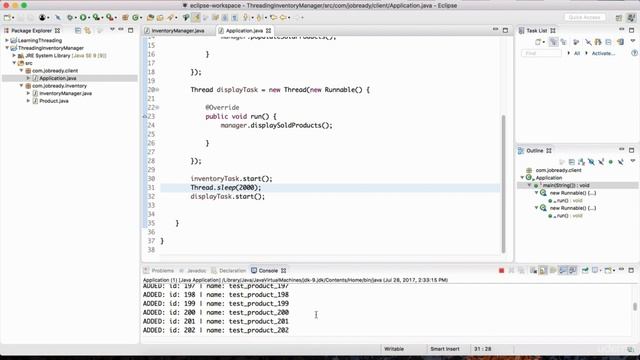Viewport: 640px width, 360px height.
Task: Expand Product.java in Package Explorer
Action: pyautogui.click(x=28, y=101)
